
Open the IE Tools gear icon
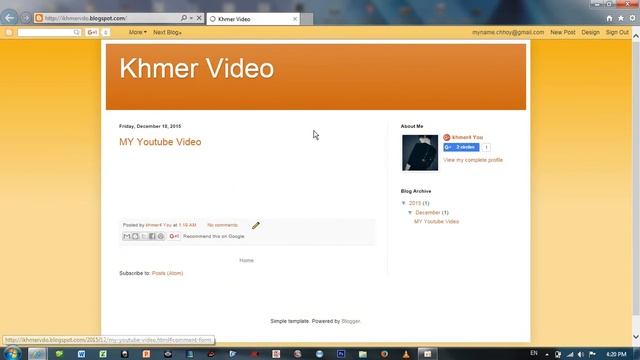632,18
